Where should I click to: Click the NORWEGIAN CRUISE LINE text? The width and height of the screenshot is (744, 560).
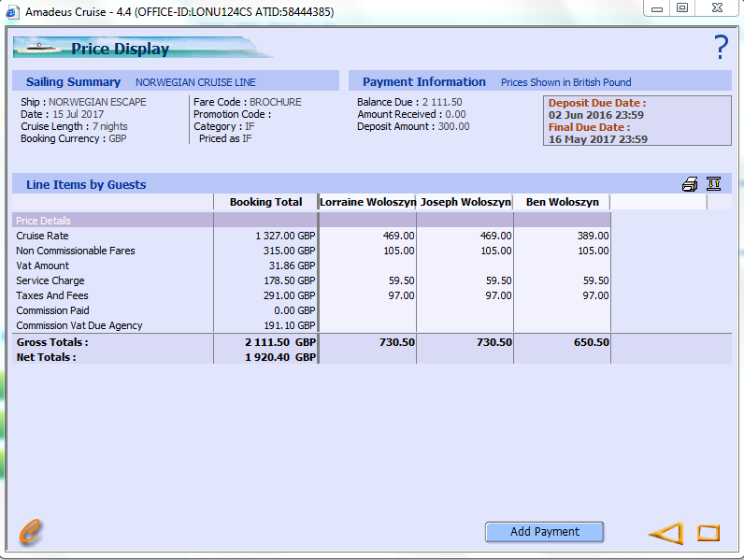(x=195, y=82)
